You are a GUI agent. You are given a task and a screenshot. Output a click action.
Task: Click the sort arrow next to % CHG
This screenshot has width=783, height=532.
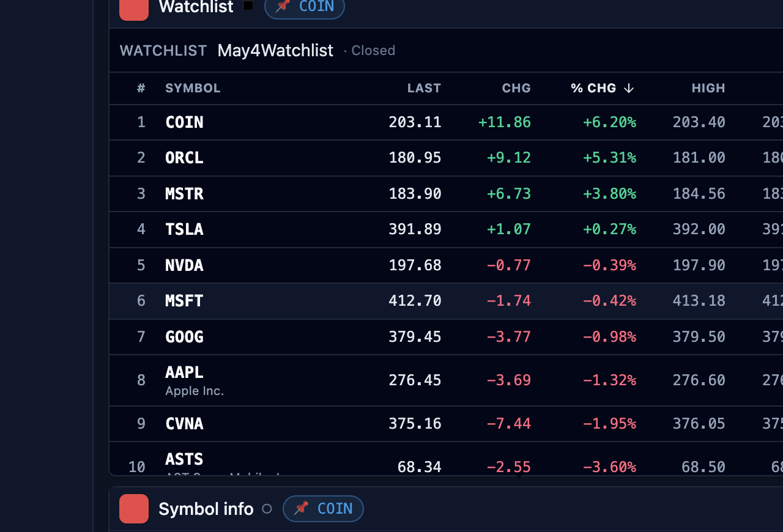pyautogui.click(x=629, y=88)
